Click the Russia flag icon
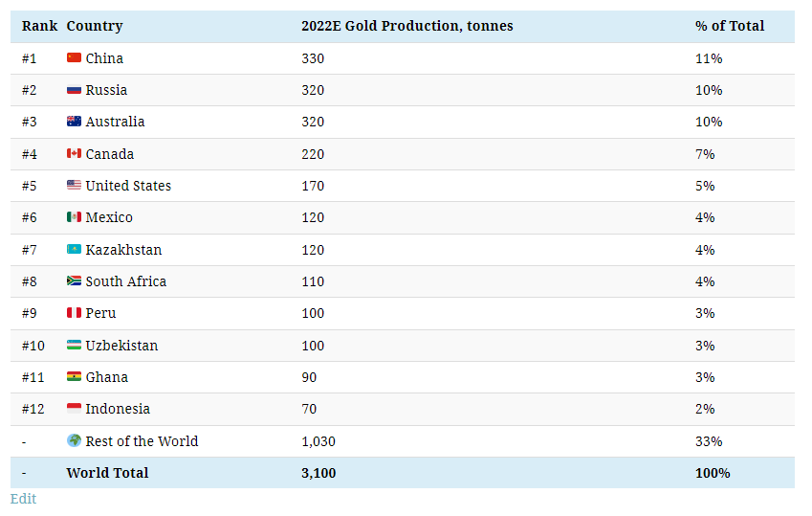Image resolution: width=812 pixels, height=516 pixels. tap(74, 90)
